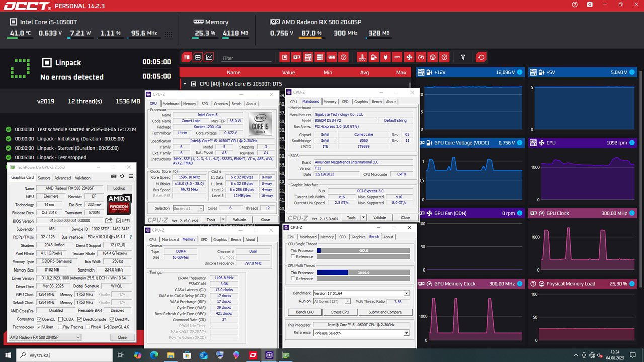The height and width of the screenshot is (362, 644).
Task: Toggle the GPU hardware filter icon in OCCT
Action: 296,57
